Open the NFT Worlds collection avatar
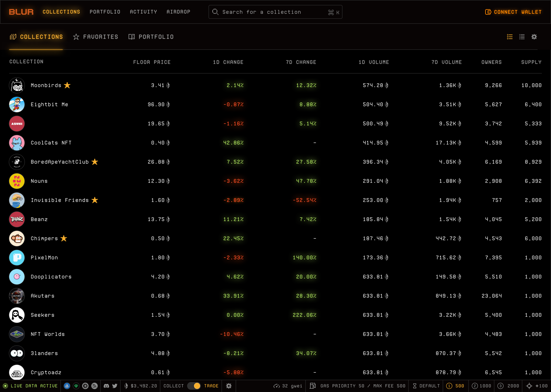Screen dimensions: 551x392 tap(17, 334)
